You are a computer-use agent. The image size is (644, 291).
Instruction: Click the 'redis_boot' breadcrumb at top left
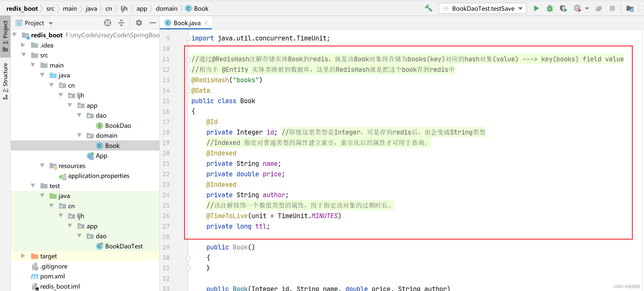(x=22, y=8)
